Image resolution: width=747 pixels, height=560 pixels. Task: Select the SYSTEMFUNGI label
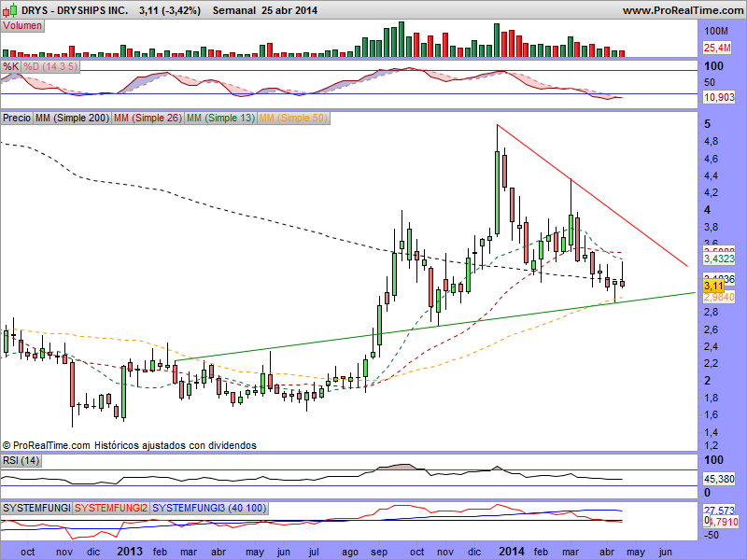[x=36, y=508]
